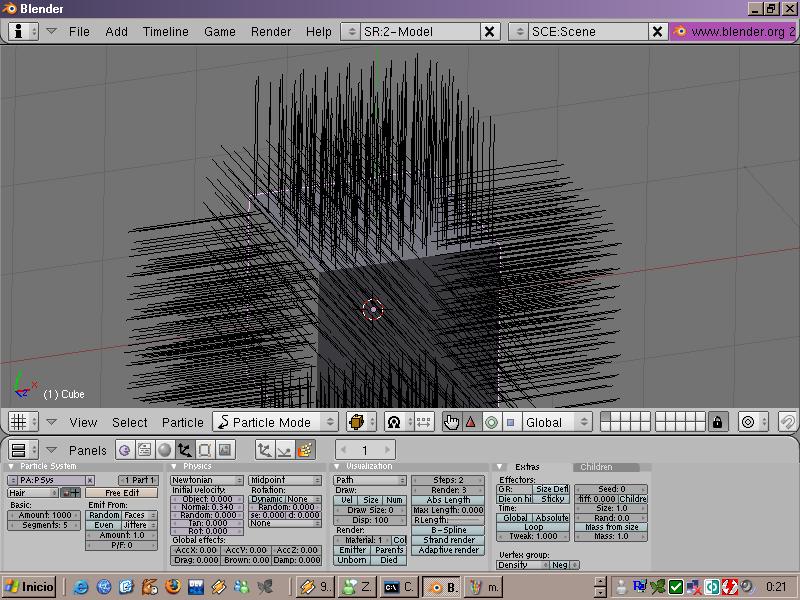This screenshot has width=800, height=600.
Task: Open the Render menu
Action: 271,31
